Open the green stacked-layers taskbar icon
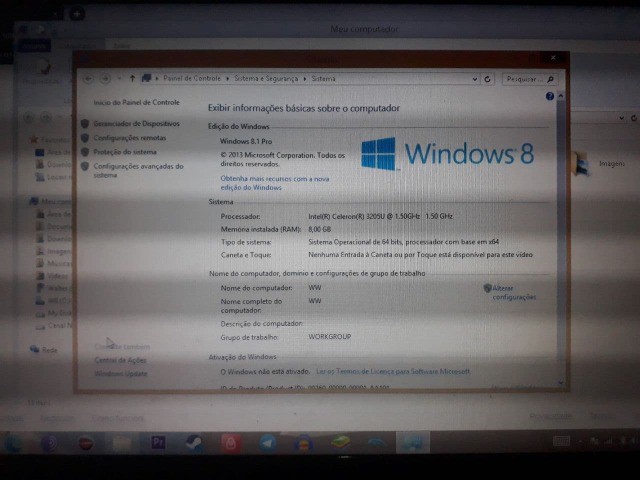Viewport: 640px width, 480px height. pos(340,443)
